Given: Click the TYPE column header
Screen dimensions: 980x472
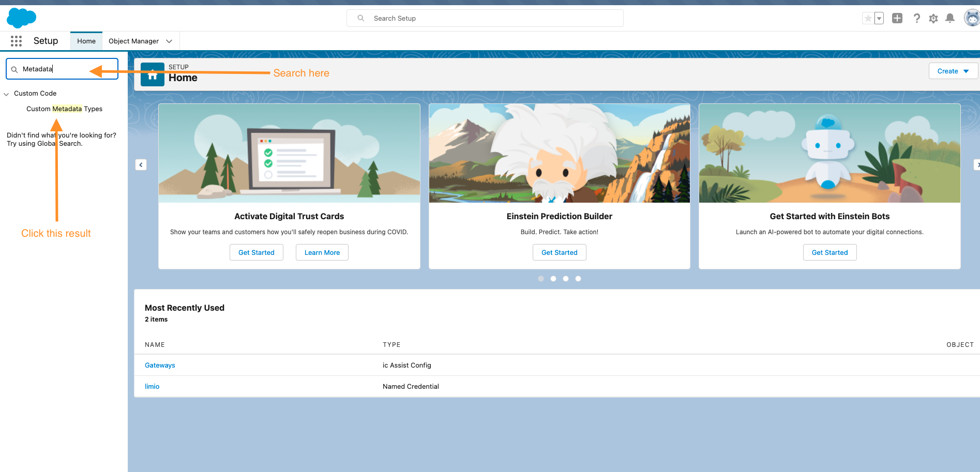Looking at the screenshot, I should (x=391, y=344).
